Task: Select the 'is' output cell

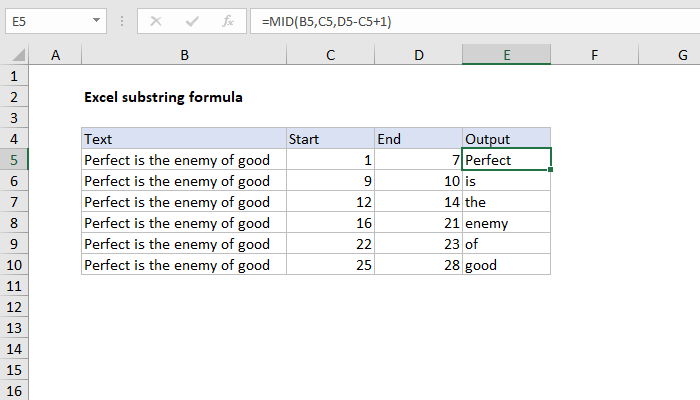Action: tap(506, 181)
